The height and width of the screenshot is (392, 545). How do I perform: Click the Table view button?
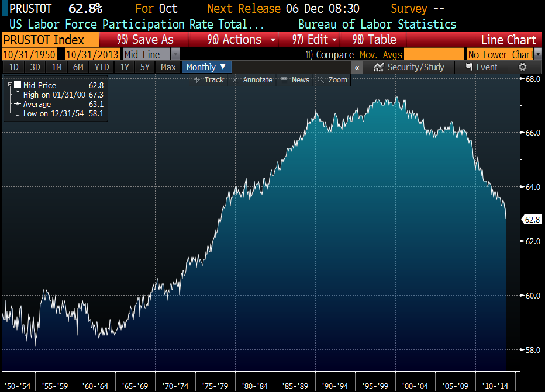(x=375, y=40)
